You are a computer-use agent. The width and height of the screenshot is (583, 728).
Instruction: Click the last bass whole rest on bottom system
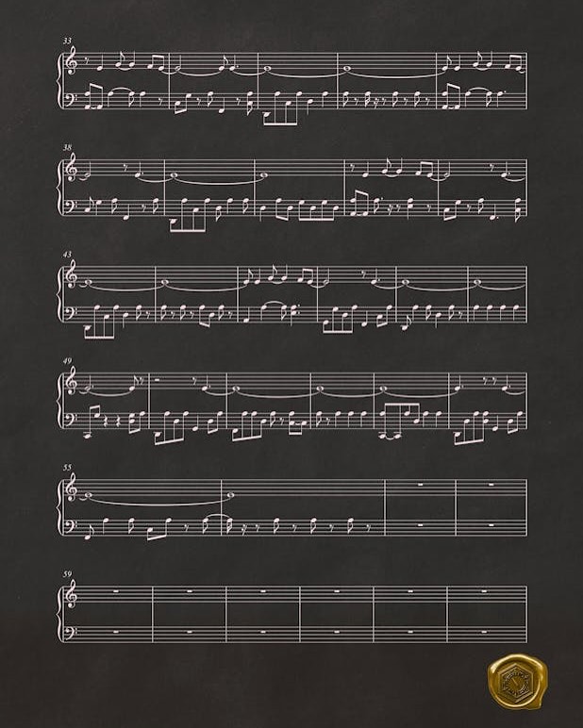486,632
